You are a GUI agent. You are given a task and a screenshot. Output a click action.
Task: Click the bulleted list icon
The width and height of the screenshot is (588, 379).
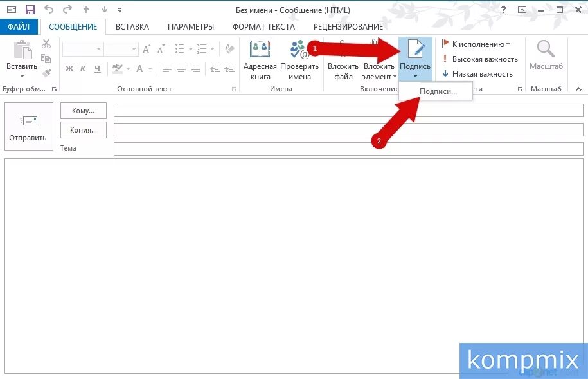(x=180, y=49)
